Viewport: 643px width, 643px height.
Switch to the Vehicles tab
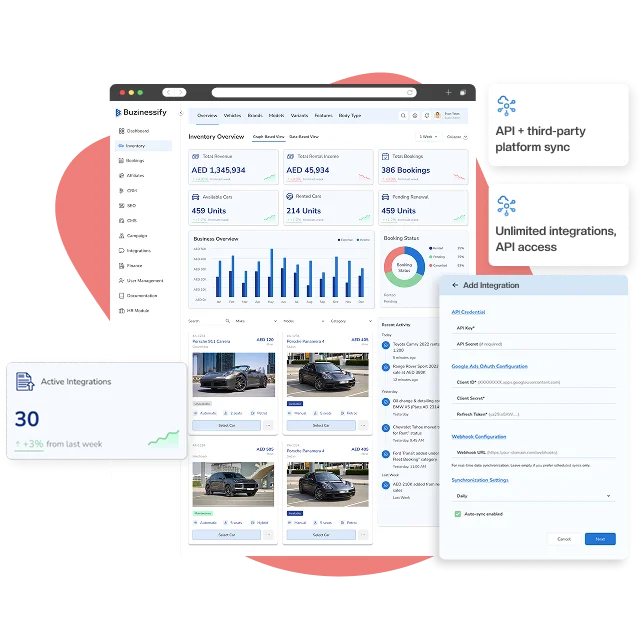pyautogui.click(x=232, y=116)
